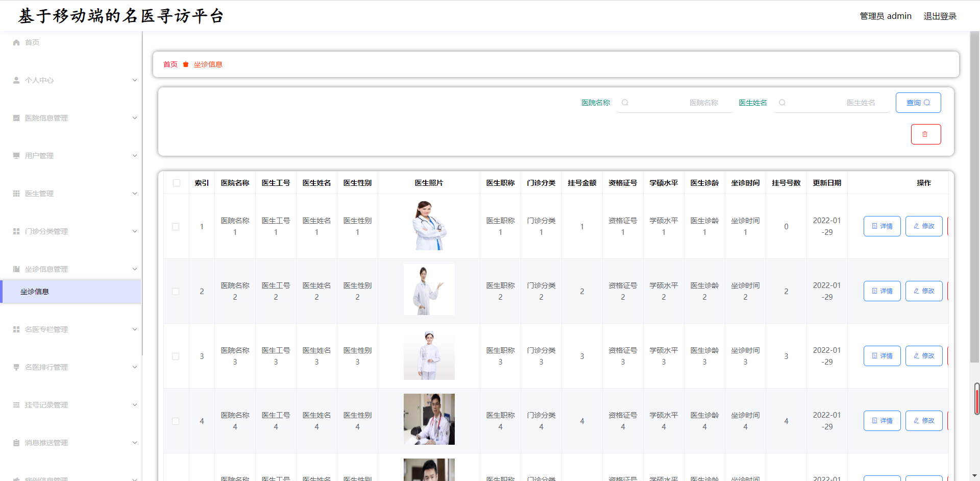This screenshot has height=481, width=980.
Task: Click 详情 button for row 1
Action: pos(882,226)
